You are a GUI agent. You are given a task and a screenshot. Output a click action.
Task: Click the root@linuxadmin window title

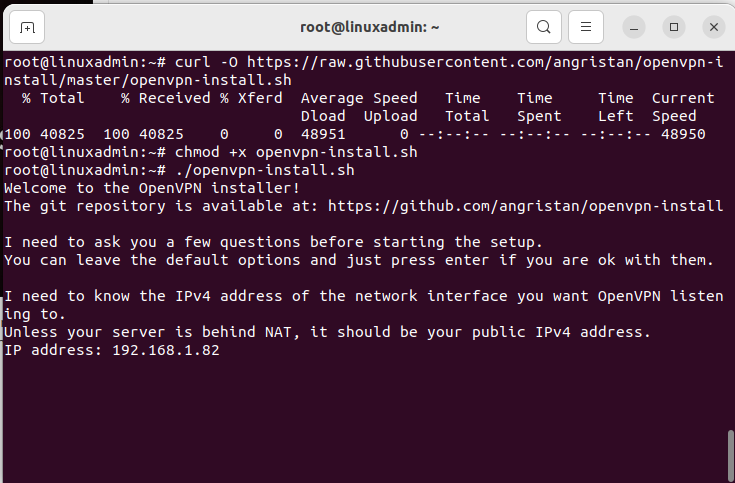369,27
